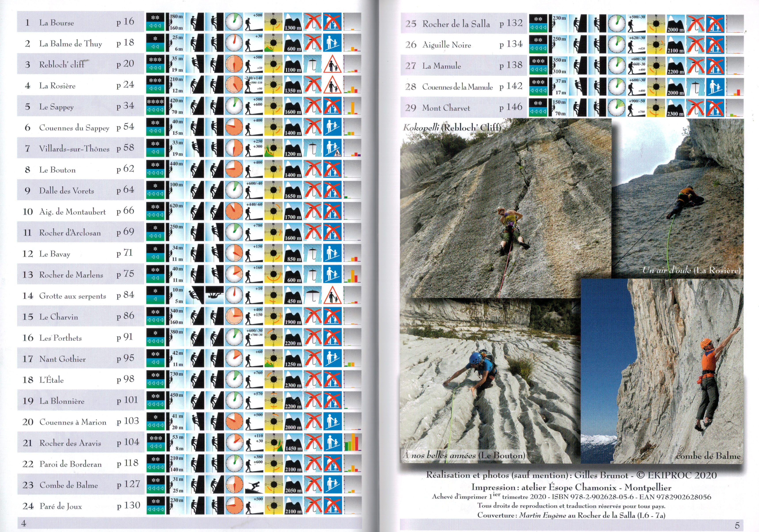Click the blue family-friendly icon in La Balme de Thuy row

pos(332,43)
